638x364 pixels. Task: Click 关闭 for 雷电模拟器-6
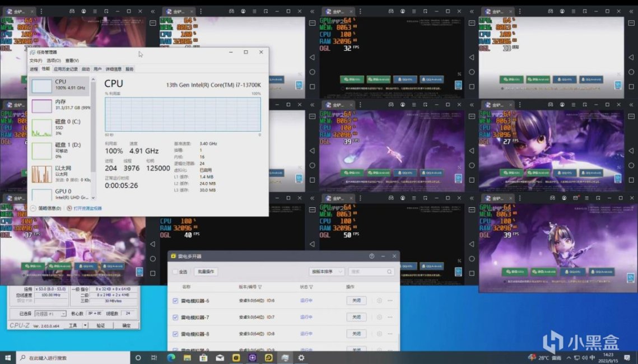(356, 301)
